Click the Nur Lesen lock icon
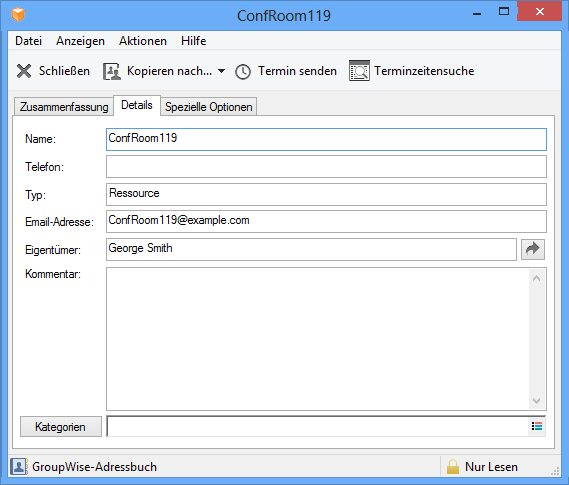The height and width of the screenshot is (485, 569). click(453, 467)
